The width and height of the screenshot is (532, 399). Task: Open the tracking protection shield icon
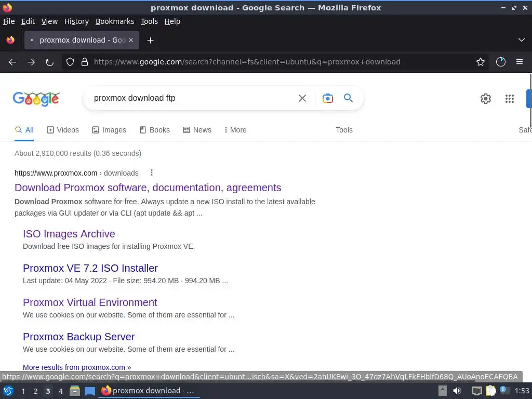point(70,62)
